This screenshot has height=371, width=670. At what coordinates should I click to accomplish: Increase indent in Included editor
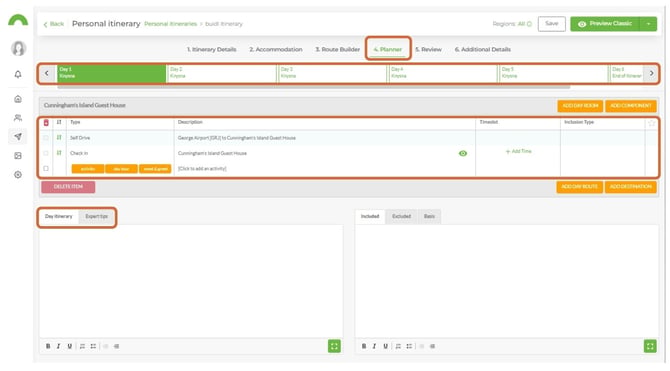(432, 346)
